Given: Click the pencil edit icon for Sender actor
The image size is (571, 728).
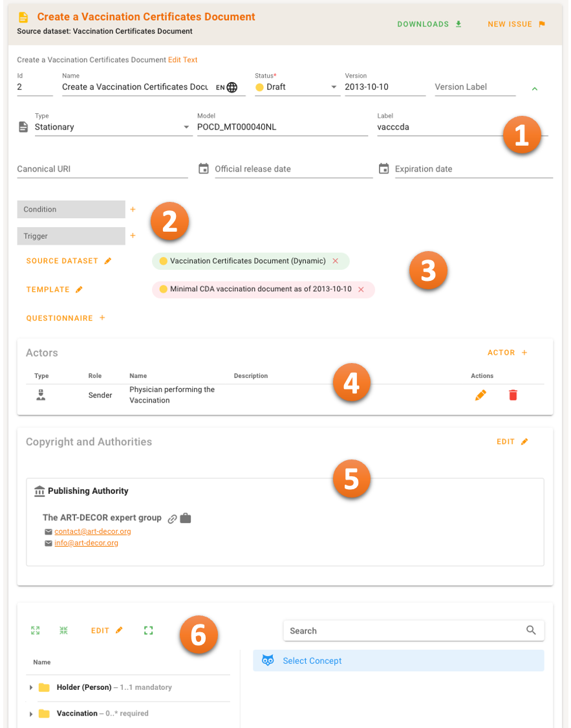Looking at the screenshot, I should [x=480, y=395].
